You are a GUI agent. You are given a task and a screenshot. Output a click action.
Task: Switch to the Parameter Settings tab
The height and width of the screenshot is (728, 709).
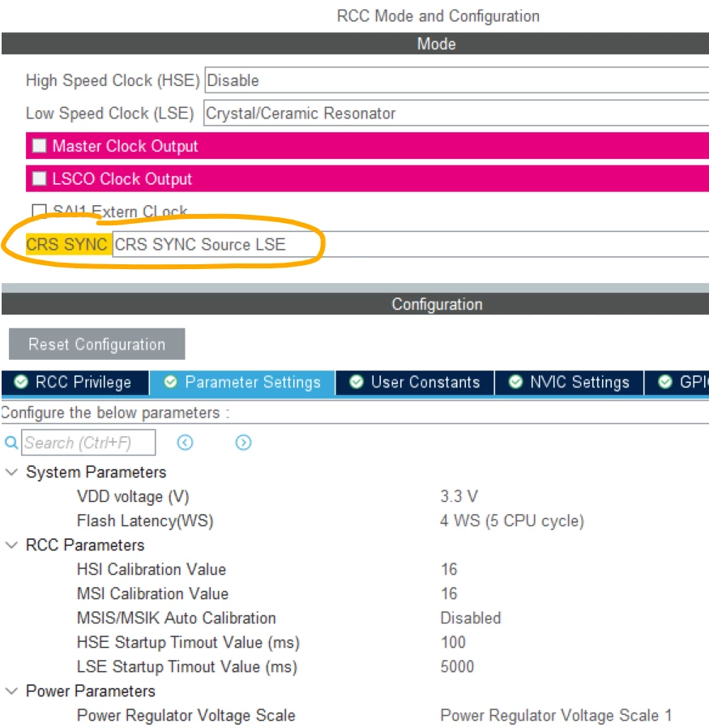242,382
